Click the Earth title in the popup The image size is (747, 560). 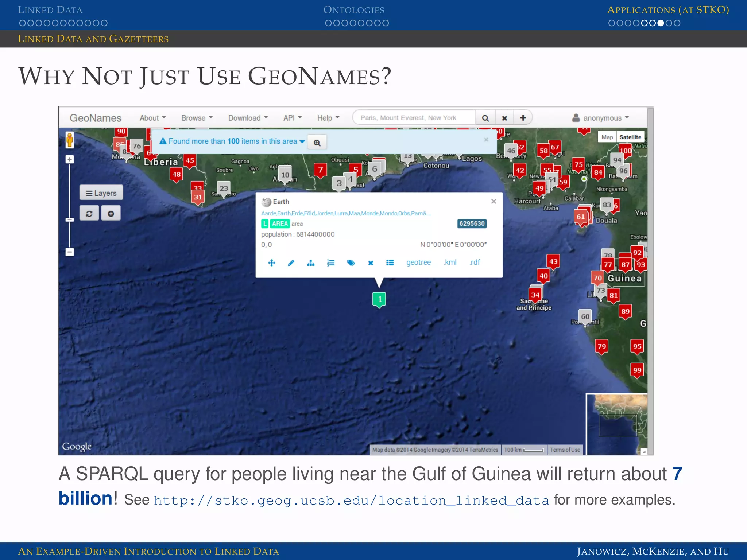click(281, 202)
